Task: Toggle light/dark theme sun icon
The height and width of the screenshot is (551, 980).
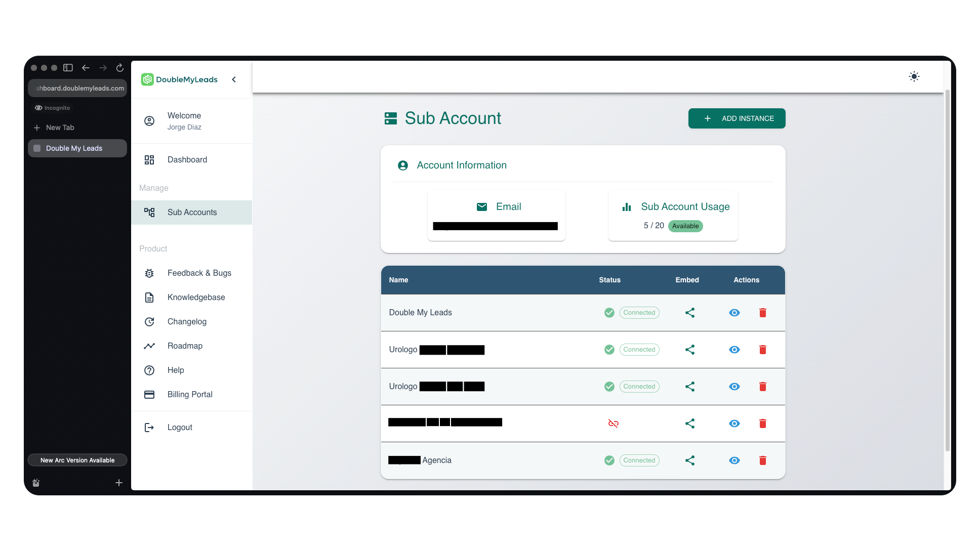Action: [914, 77]
